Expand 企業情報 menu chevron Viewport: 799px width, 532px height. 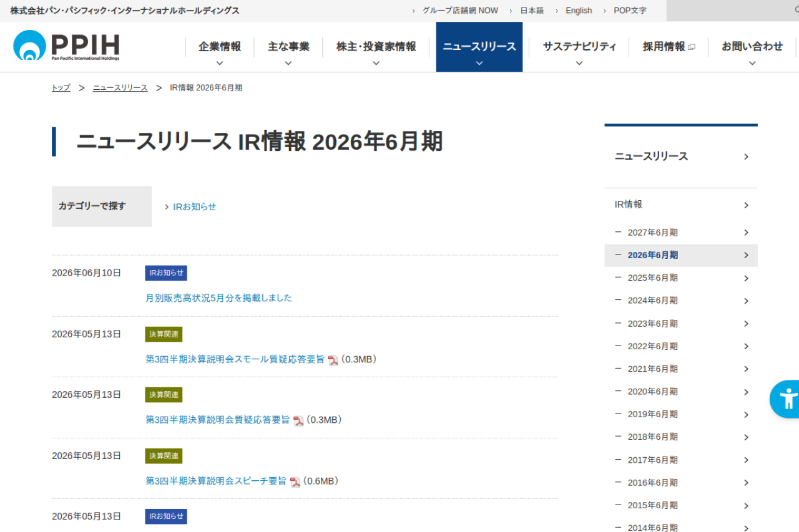(x=220, y=63)
